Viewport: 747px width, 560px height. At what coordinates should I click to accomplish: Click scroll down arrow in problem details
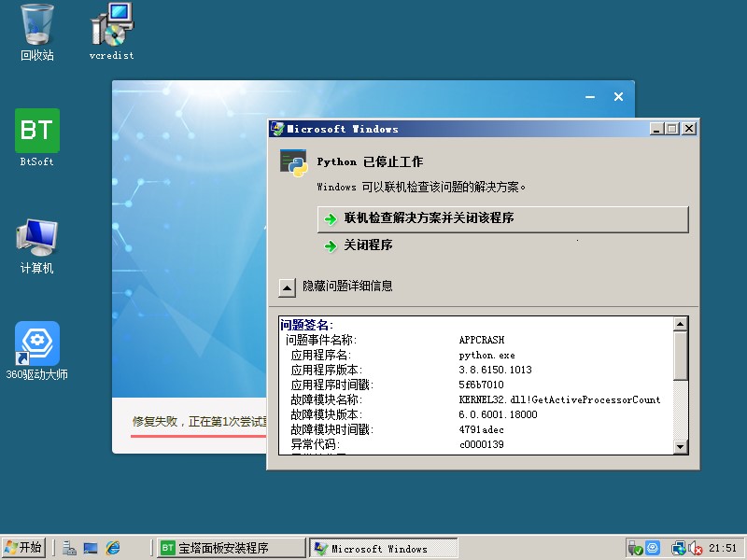coord(681,447)
